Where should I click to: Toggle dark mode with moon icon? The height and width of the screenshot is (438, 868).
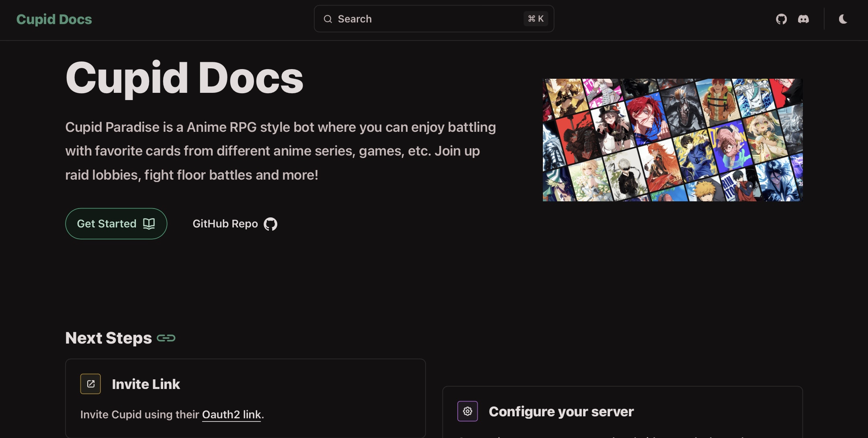pyautogui.click(x=843, y=19)
